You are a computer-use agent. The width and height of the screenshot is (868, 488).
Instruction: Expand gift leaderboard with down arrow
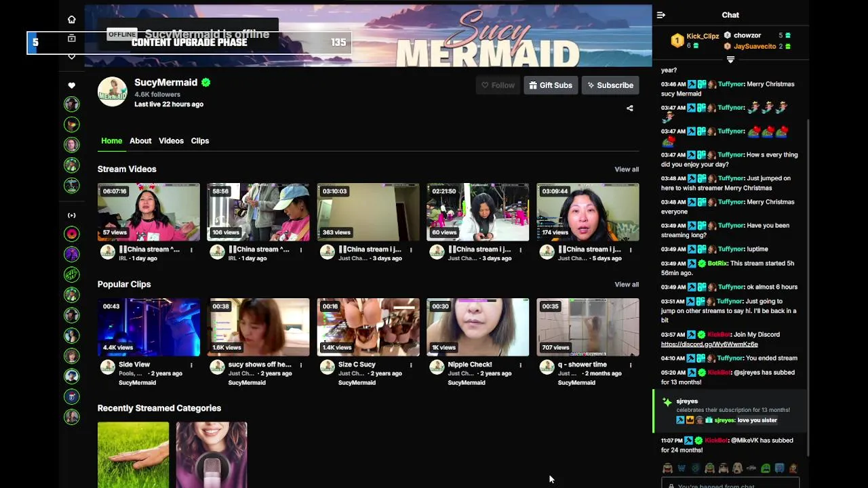tap(730, 60)
